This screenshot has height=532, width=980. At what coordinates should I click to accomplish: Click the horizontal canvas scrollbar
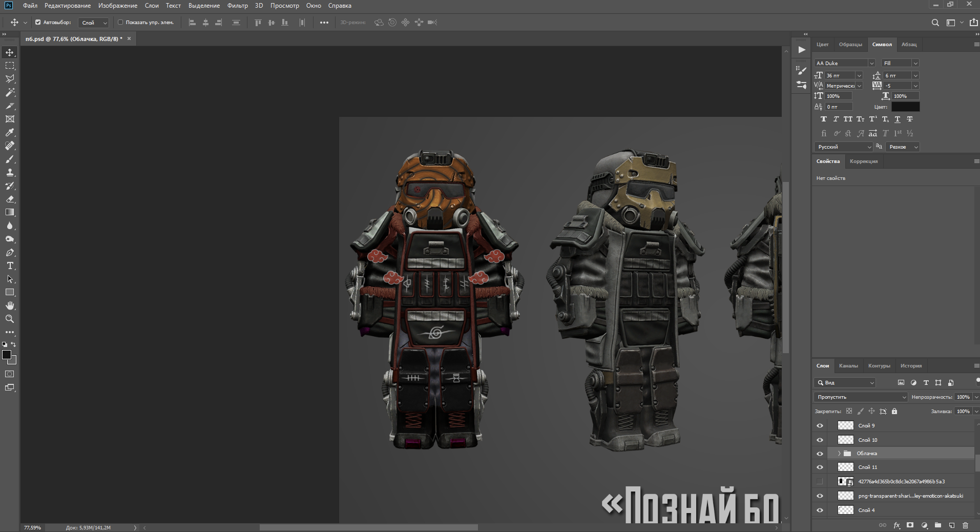369,527
